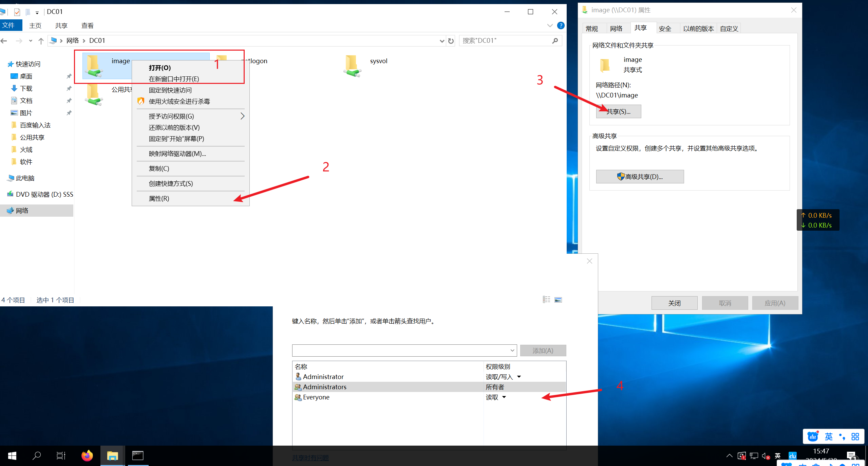868x466 pixels.
Task: Open 百度输入法 folder in navigation pane
Action: coord(35,125)
